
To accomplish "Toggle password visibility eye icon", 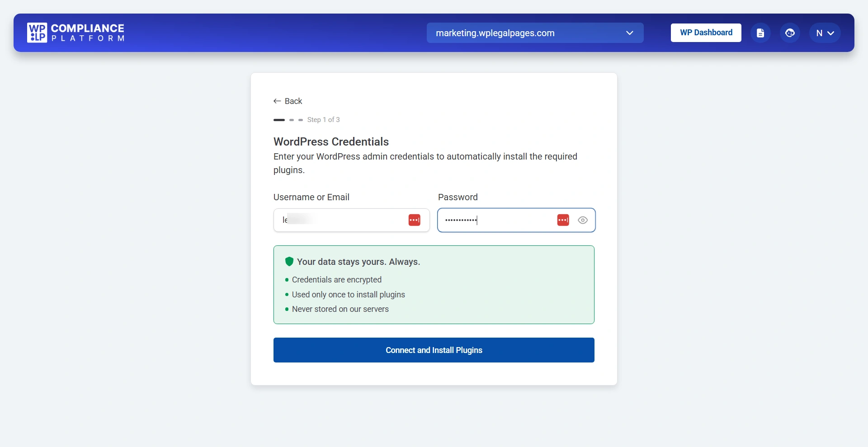I will click(583, 220).
